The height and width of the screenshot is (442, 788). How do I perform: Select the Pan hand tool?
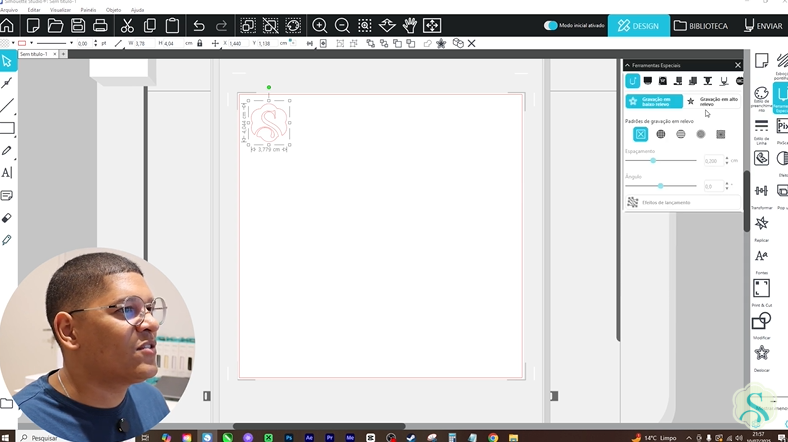tap(410, 25)
